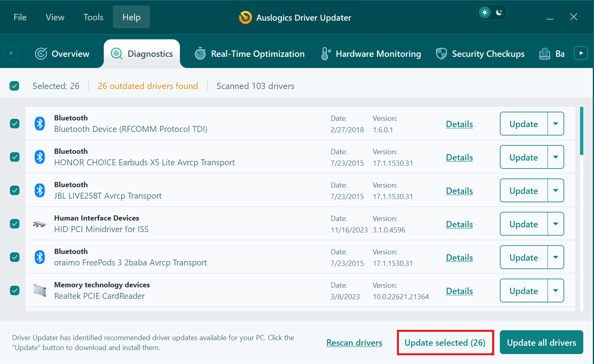Image resolution: width=594 pixels, height=364 pixels.
Task: Open the Tools menu
Action: [x=93, y=17]
